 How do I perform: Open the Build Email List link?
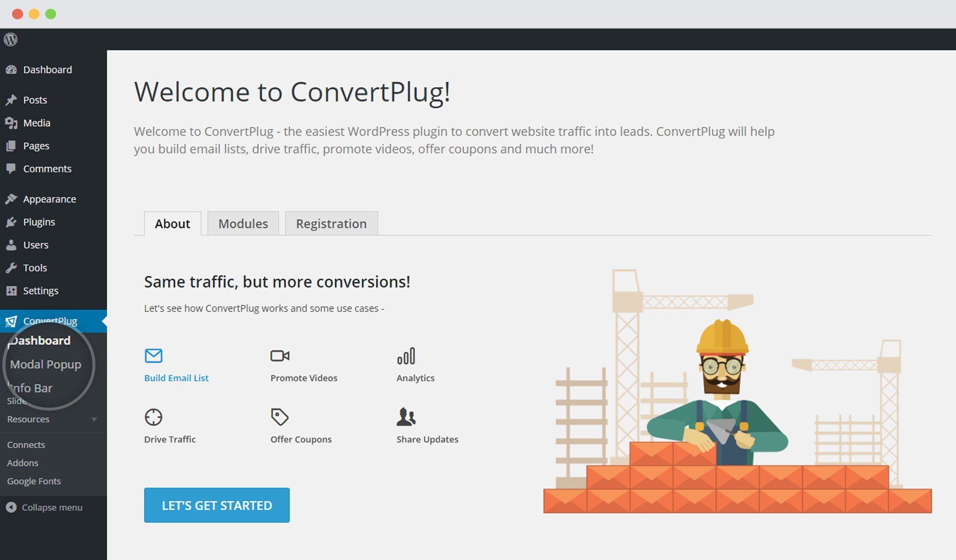(x=176, y=378)
